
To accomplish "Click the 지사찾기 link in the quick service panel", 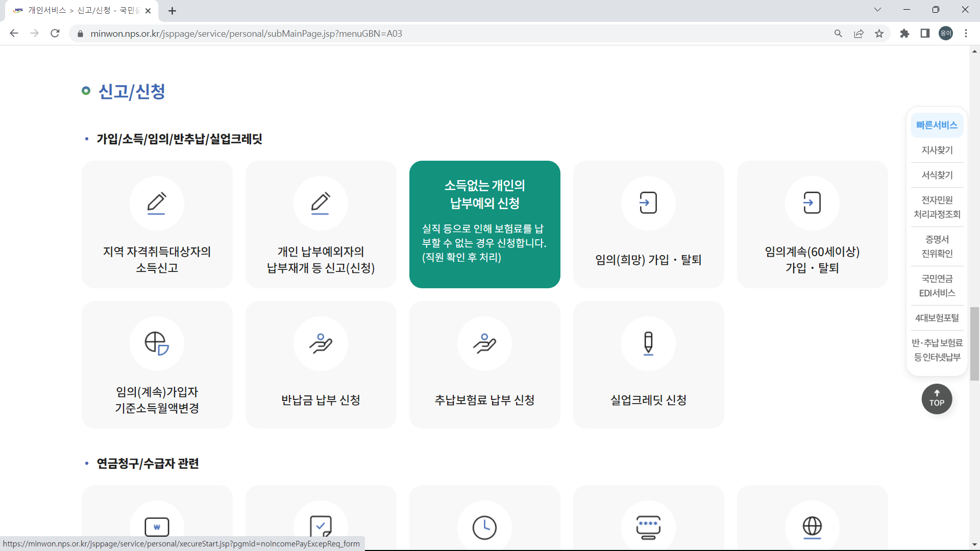I will tap(937, 149).
